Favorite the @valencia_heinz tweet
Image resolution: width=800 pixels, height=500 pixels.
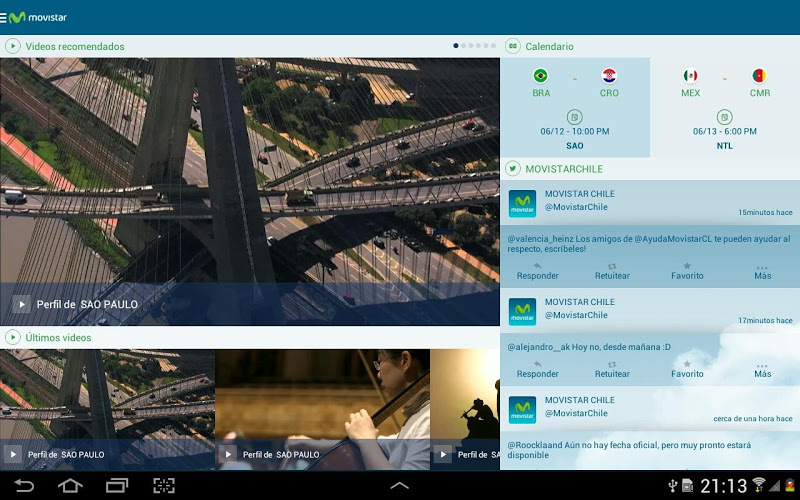[687, 271]
